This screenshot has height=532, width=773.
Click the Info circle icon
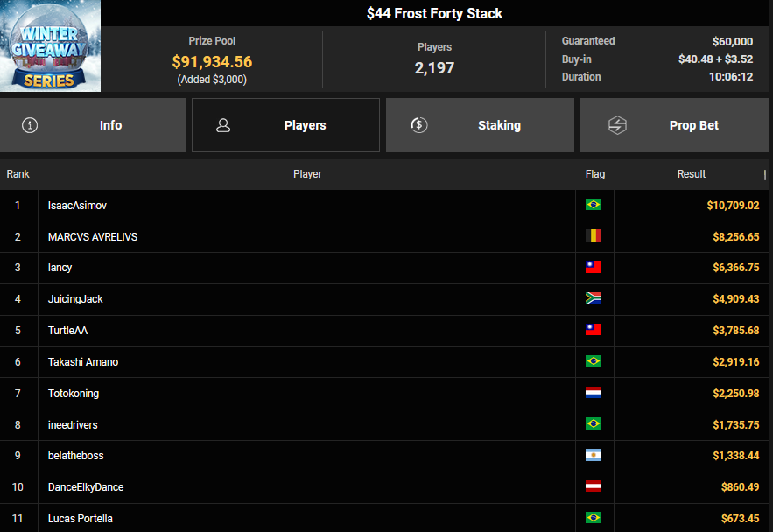pos(30,125)
